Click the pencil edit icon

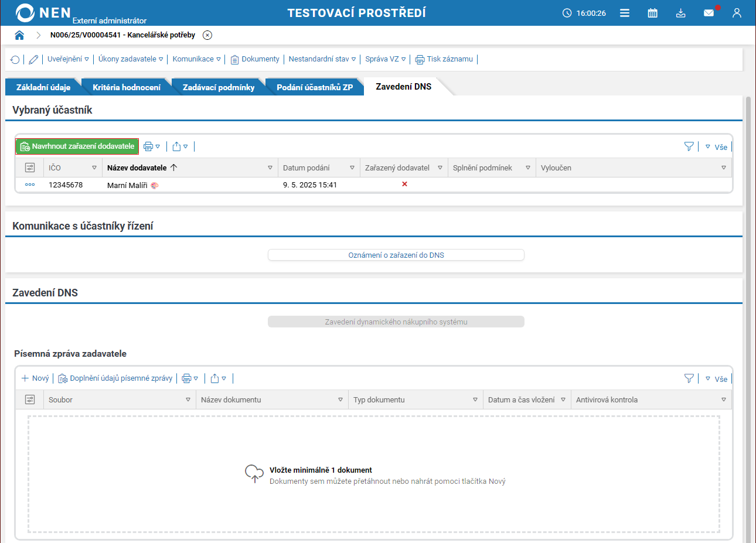click(x=33, y=59)
